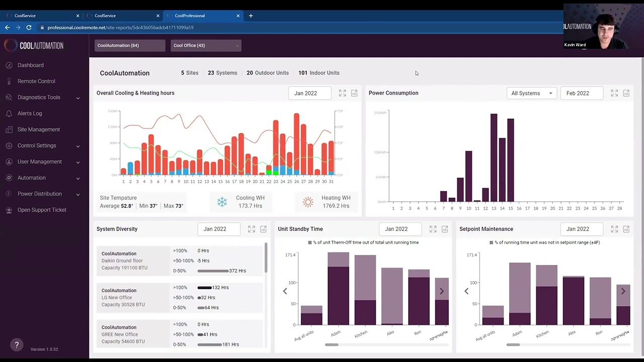The height and width of the screenshot is (362, 644).
Task: Expand the Control Settings submenu chevron
Action: click(x=78, y=146)
